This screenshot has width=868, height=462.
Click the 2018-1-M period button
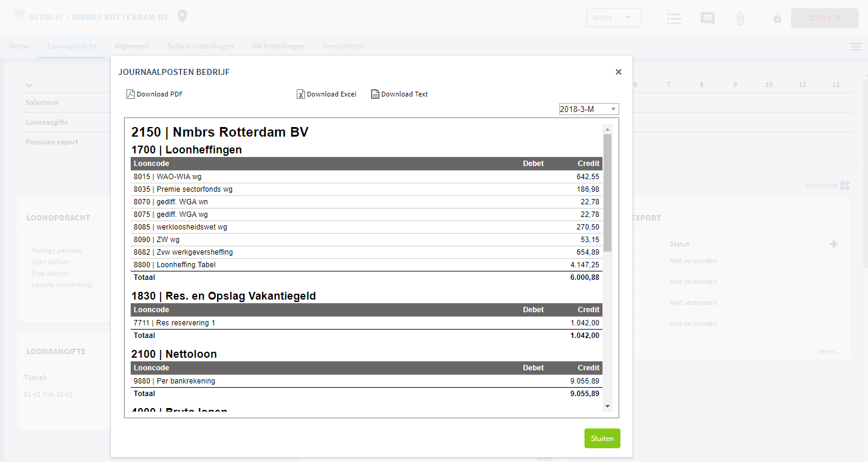[x=824, y=18]
